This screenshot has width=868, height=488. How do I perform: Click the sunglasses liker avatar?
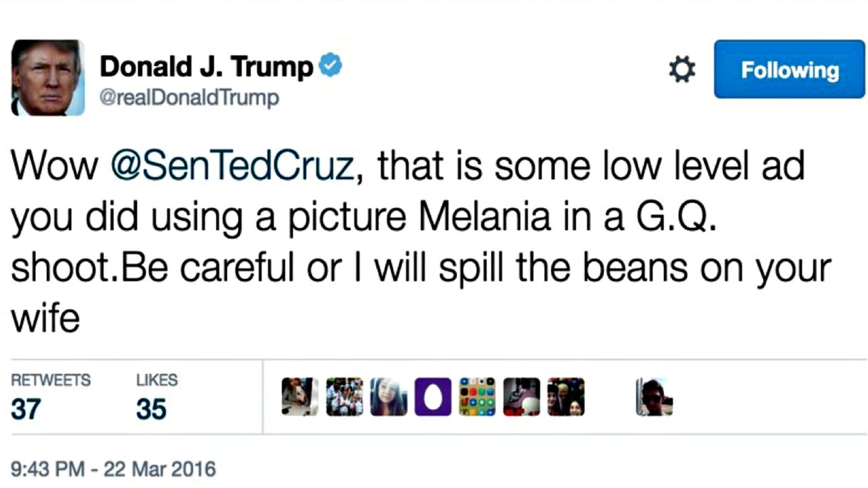click(x=654, y=397)
